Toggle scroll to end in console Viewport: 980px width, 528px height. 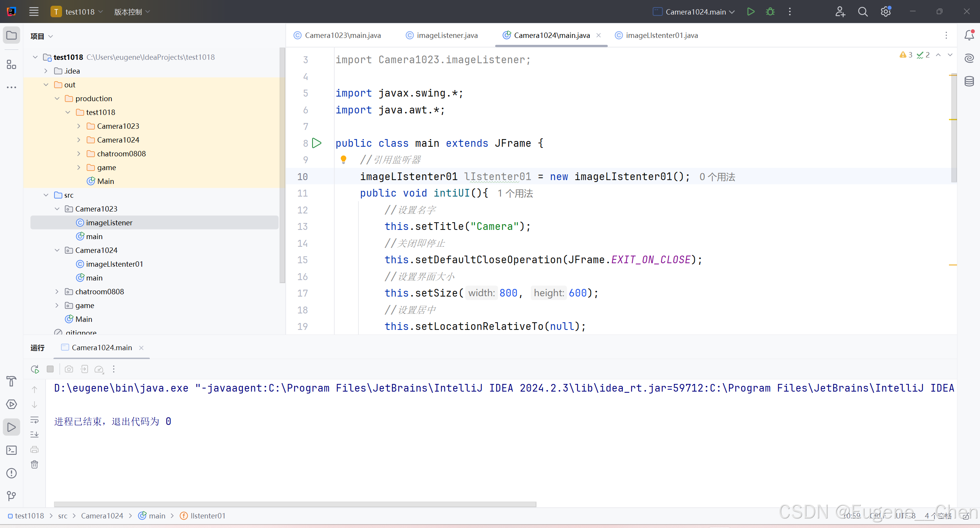coord(34,435)
